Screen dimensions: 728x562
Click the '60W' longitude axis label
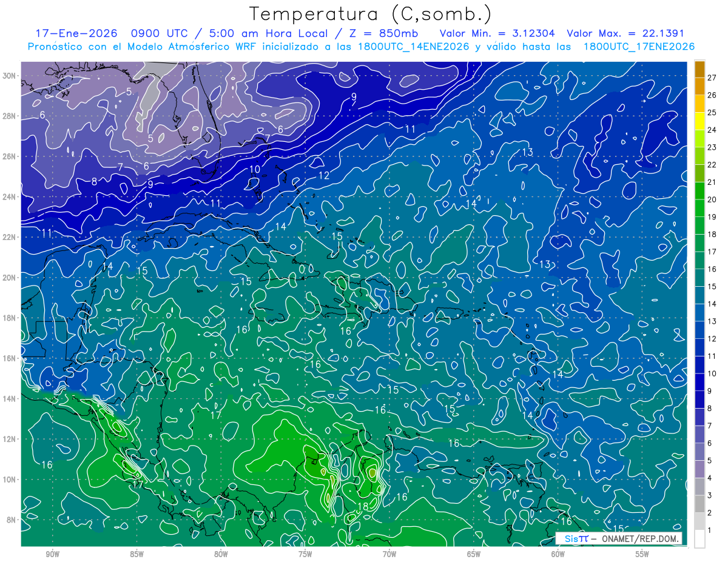coord(558,554)
